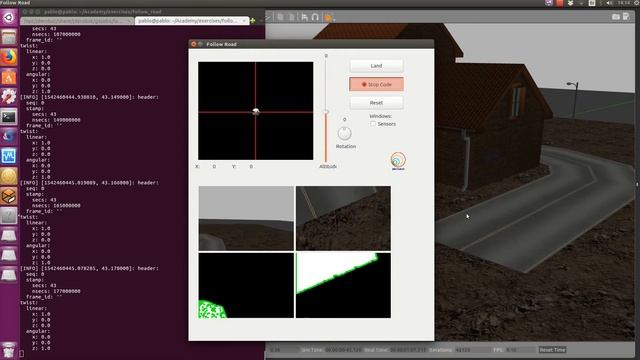Open Files manager from the dock
Screen dimensions: 640x360
[9, 38]
